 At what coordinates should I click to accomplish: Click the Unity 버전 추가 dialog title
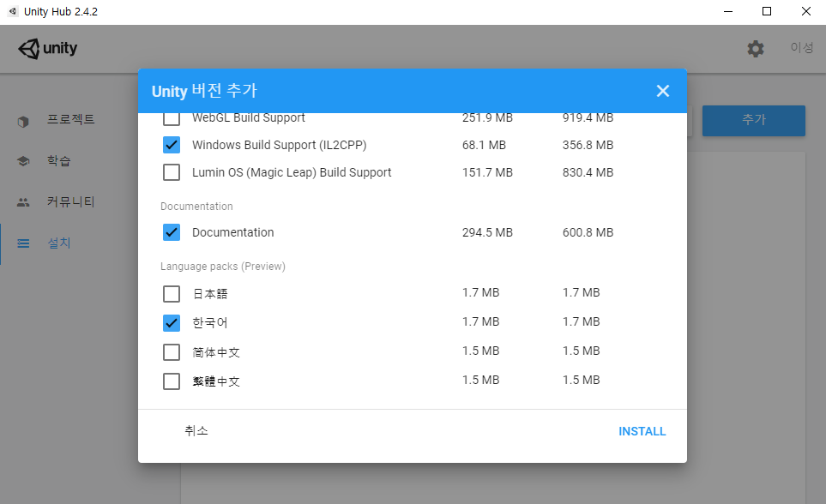tap(204, 91)
